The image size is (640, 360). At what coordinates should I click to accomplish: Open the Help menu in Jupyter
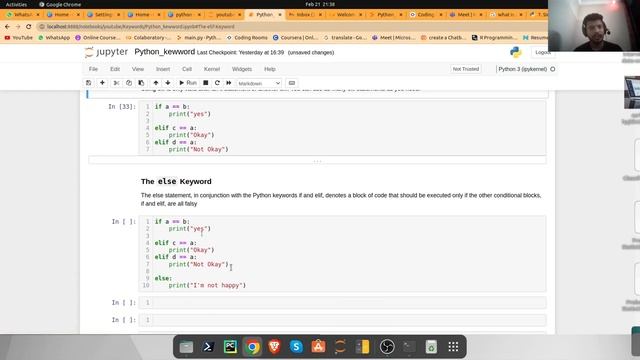pyautogui.click(x=269, y=69)
